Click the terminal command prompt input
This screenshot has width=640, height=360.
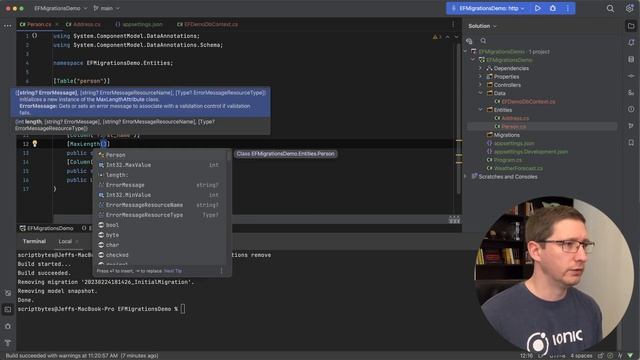183,309
